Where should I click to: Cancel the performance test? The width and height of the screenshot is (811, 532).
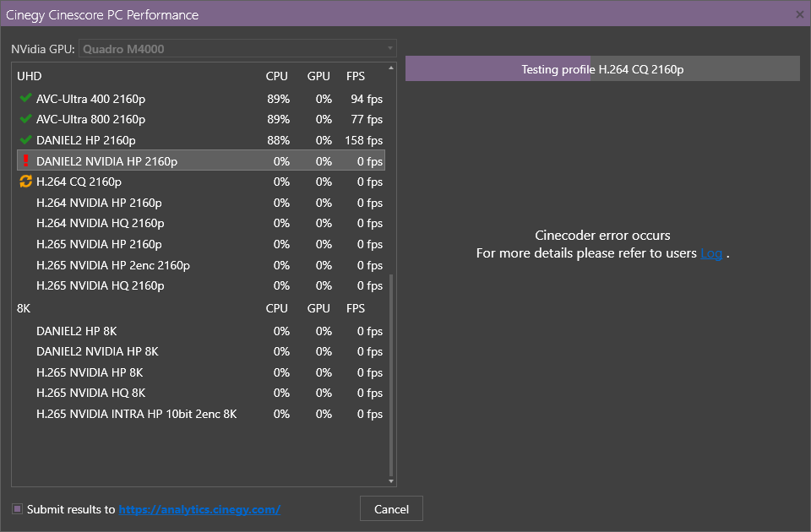[391, 508]
